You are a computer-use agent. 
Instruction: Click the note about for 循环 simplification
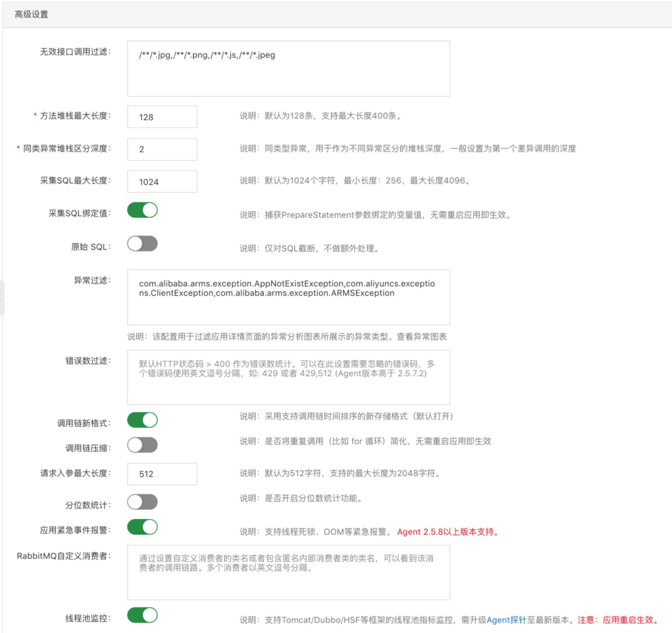point(365,441)
